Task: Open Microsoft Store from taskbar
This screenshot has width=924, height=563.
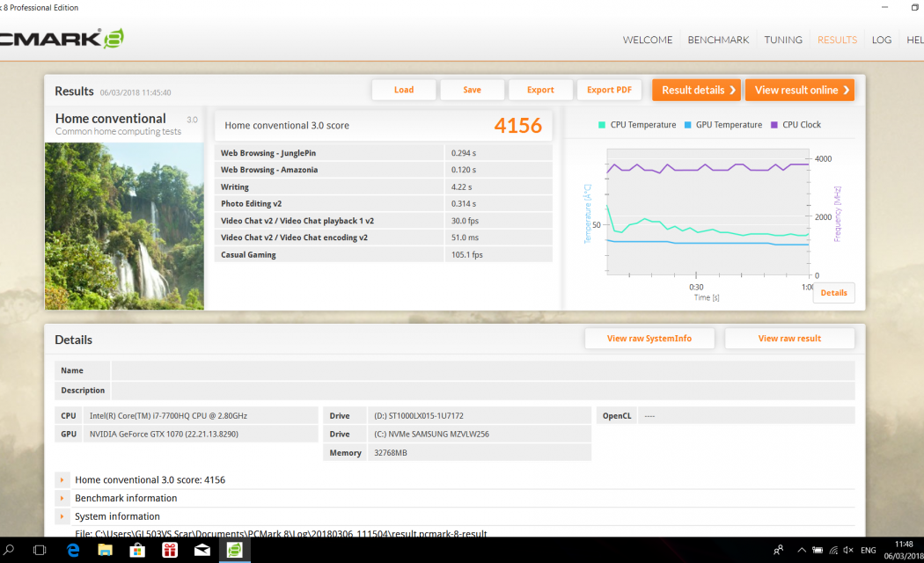Action: [x=137, y=550]
